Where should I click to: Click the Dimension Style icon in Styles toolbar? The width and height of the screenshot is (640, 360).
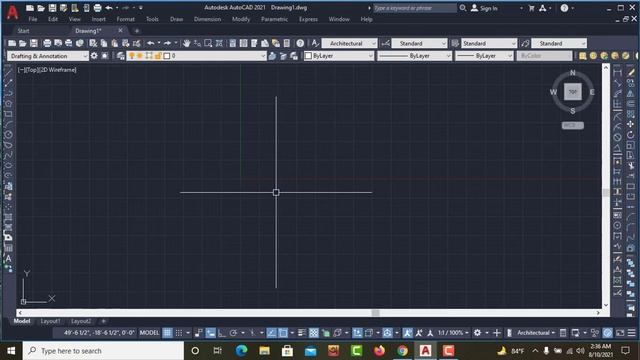(x=385, y=43)
